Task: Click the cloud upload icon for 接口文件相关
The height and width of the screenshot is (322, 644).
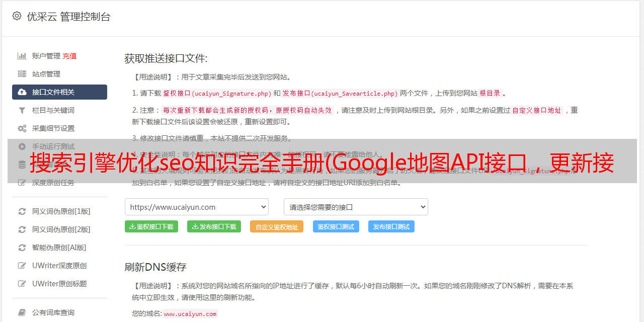Action: click(x=22, y=92)
